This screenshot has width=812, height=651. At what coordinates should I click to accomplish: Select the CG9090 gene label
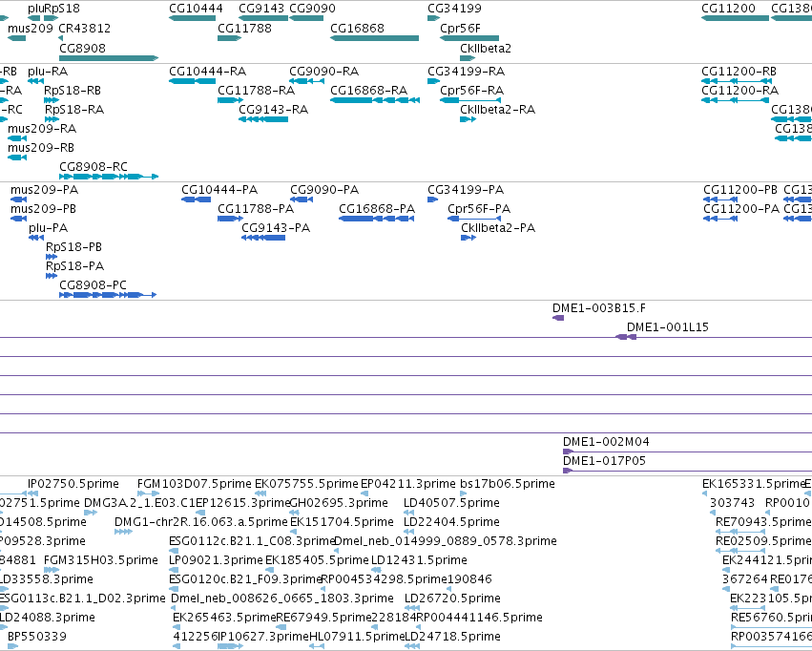click(x=312, y=9)
